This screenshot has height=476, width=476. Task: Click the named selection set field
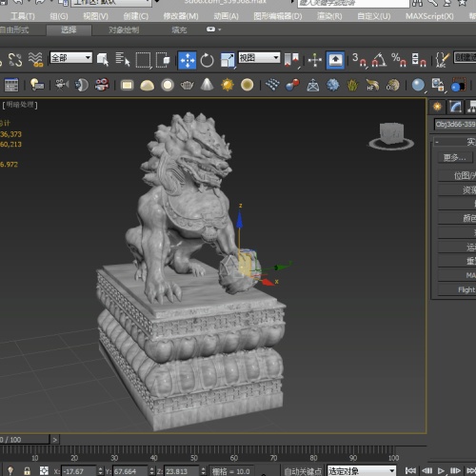tap(465, 57)
